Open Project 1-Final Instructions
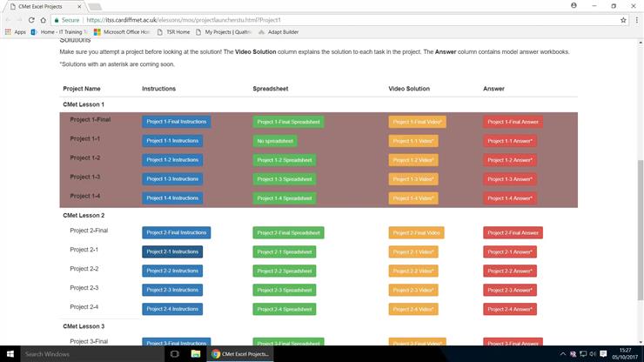 tap(177, 122)
